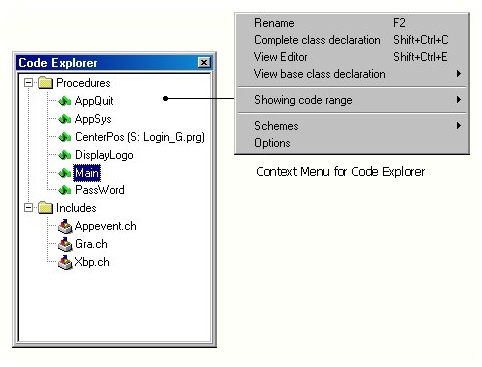This screenshot has width=482, height=367.
Task: Select the AppQuit procedure label
Action: [94, 101]
